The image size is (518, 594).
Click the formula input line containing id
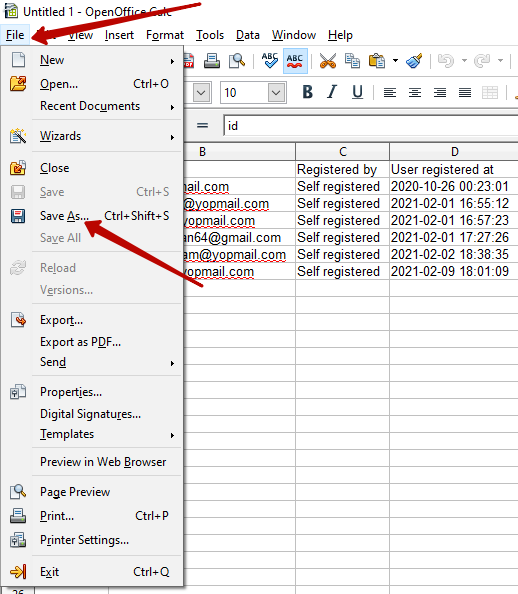click(x=371, y=126)
